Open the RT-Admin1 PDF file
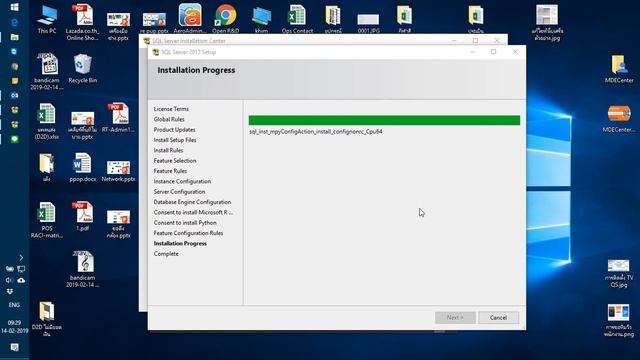This screenshot has height=360, width=640. click(x=118, y=118)
